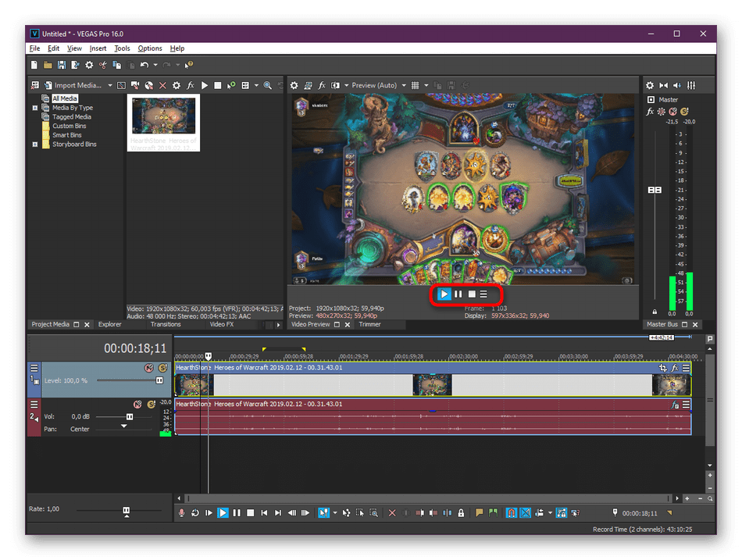The height and width of the screenshot is (560, 742).
Task: Open Master FX in the Master Bus panel
Action: coord(650,112)
